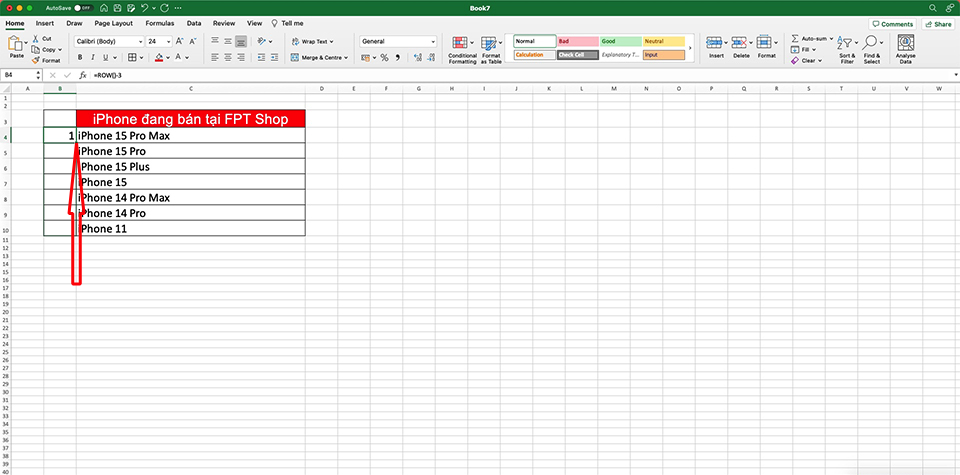960x475 pixels.
Task: Toggle Middle Align button
Action: point(228,42)
